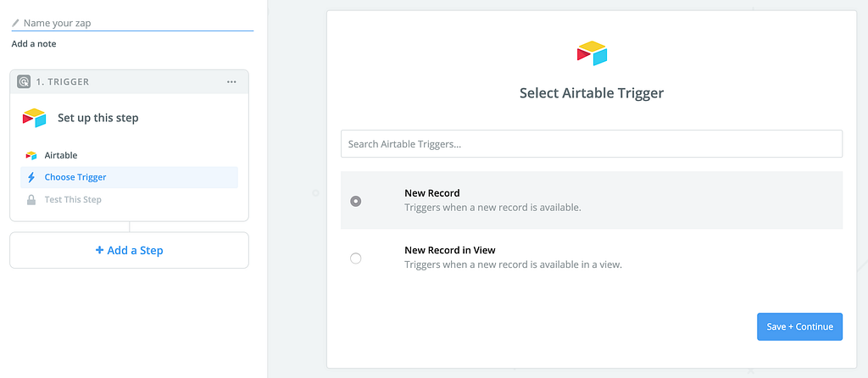Image resolution: width=868 pixels, height=378 pixels.
Task: Click the small Airtable icon in step list
Action: coord(31,155)
